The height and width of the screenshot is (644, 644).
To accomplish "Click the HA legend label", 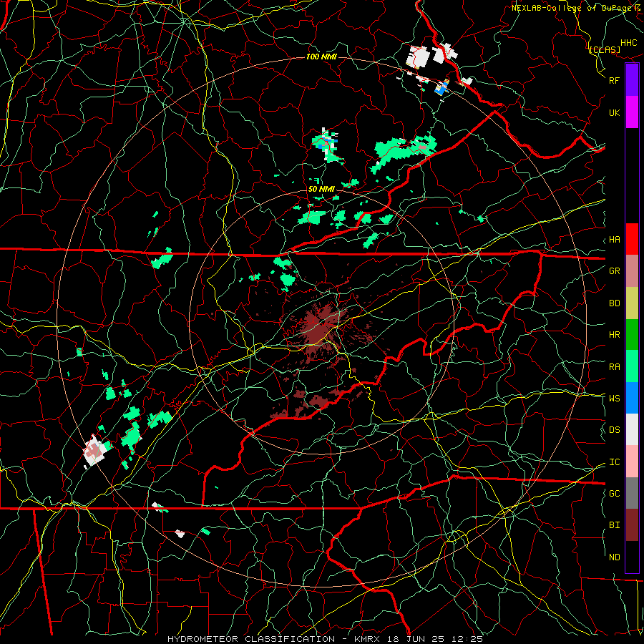I will click(615, 240).
